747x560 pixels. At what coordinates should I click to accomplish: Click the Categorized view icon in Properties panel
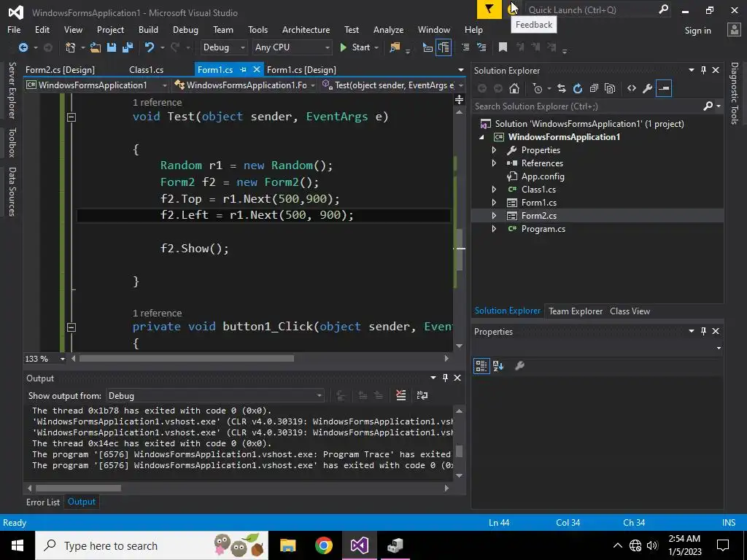[481, 366]
